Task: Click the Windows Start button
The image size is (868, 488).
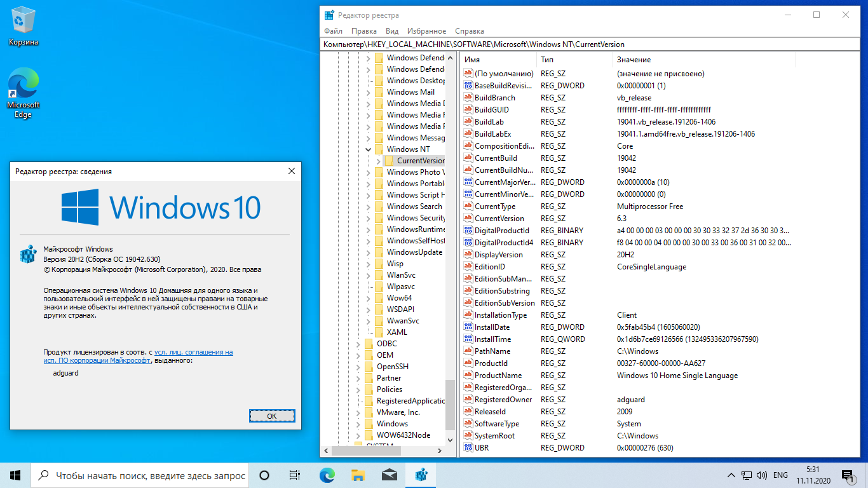Action: click(15, 475)
